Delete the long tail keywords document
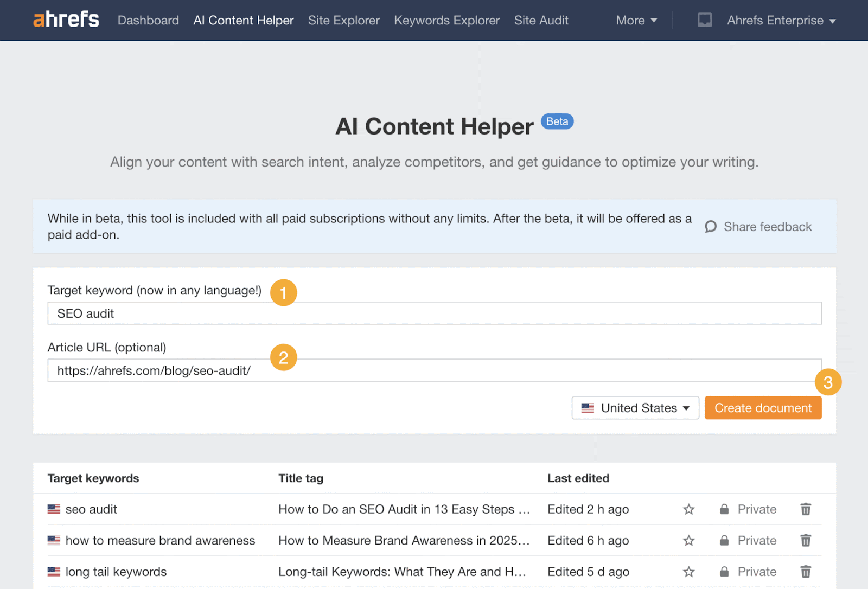This screenshot has height=589, width=868. coord(805,571)
